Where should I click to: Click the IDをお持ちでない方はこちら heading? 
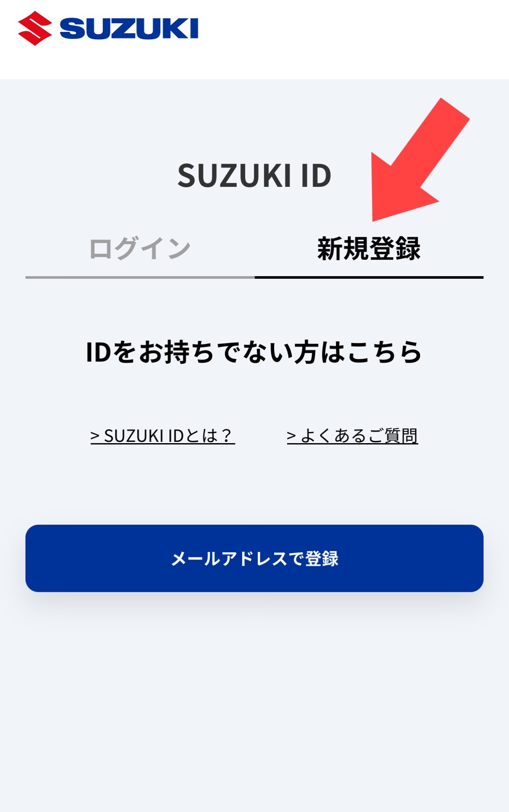[x=254, y=352]
